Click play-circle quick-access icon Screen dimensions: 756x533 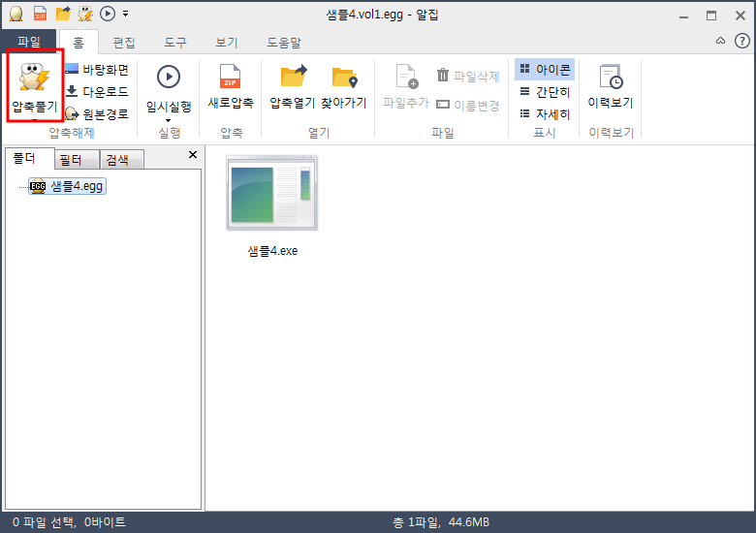tap(108, 14)
